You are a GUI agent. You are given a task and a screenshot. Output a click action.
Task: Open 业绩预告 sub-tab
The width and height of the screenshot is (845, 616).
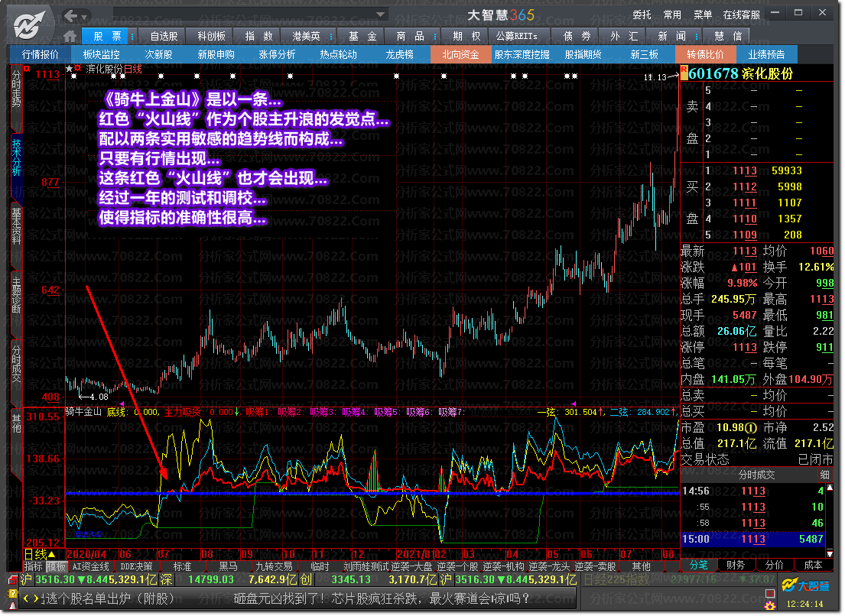coord(766,54)
